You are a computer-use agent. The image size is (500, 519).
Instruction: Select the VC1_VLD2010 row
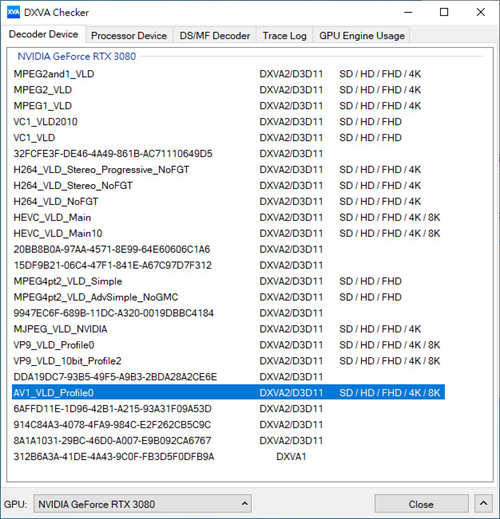(228, 122)
